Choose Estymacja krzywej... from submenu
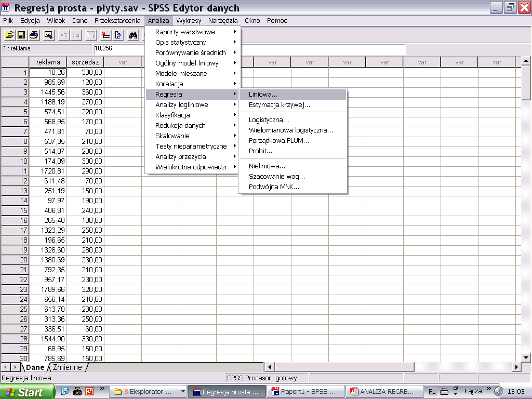 (x=279, y=105)
